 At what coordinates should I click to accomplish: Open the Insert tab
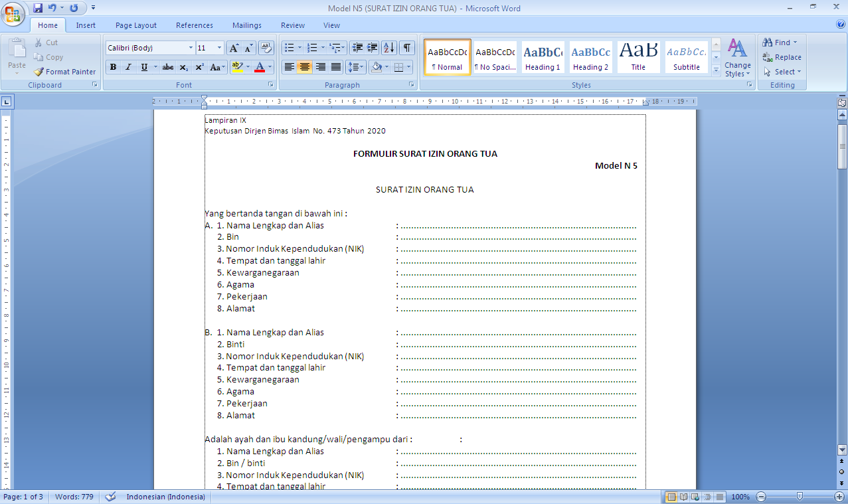(x=86, y=25)
